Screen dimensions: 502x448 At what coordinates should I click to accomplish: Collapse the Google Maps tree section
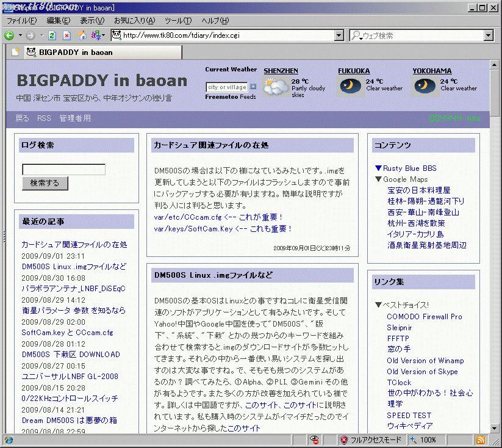378,179
